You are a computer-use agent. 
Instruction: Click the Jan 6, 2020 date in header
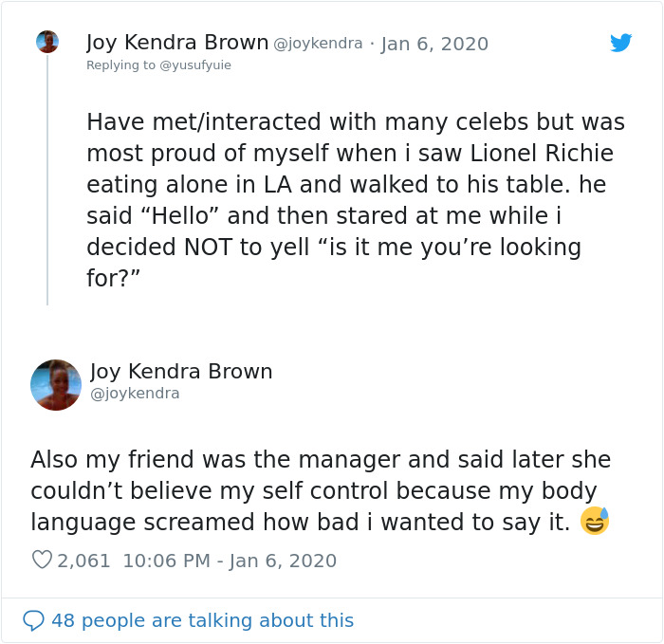tap(434, 44)
